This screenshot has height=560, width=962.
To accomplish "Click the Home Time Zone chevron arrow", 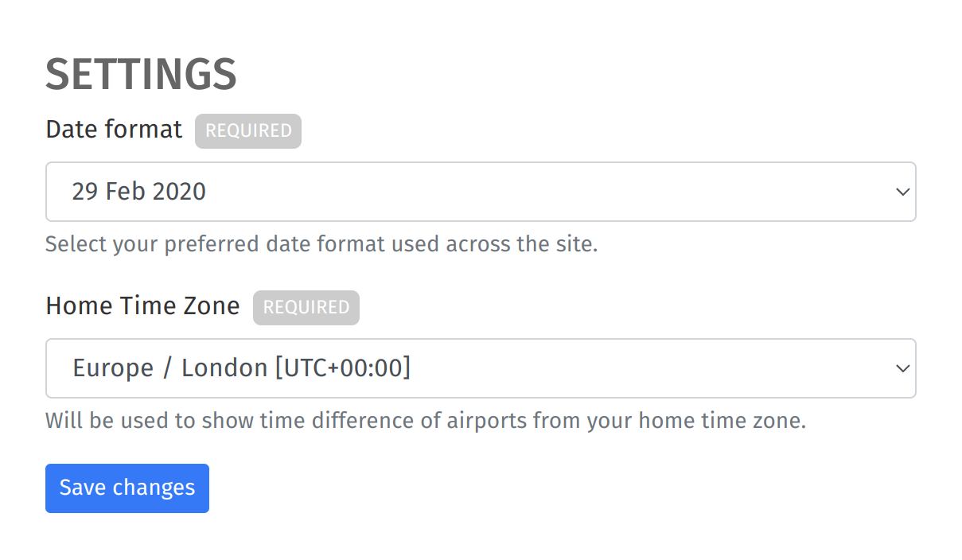I will tap(902, 368).
